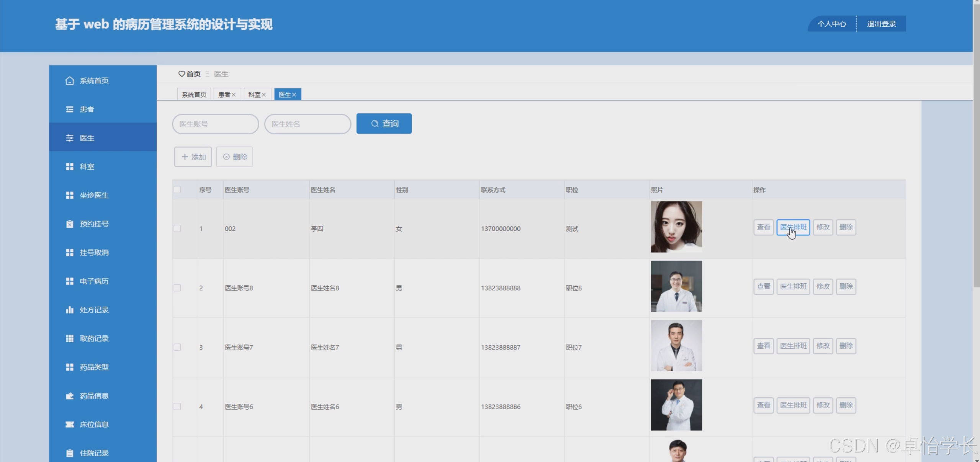Switch to the 系统首页 tab

point(194,95)
